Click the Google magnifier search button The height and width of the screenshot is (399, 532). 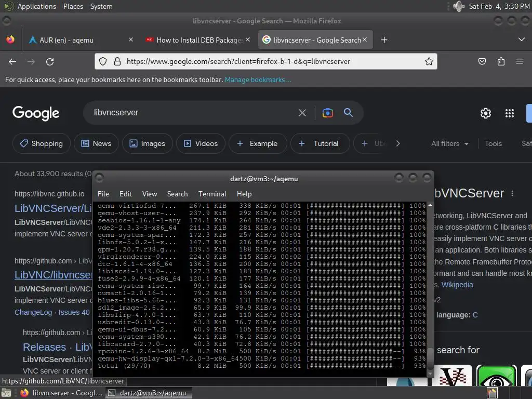pos(348,113)
